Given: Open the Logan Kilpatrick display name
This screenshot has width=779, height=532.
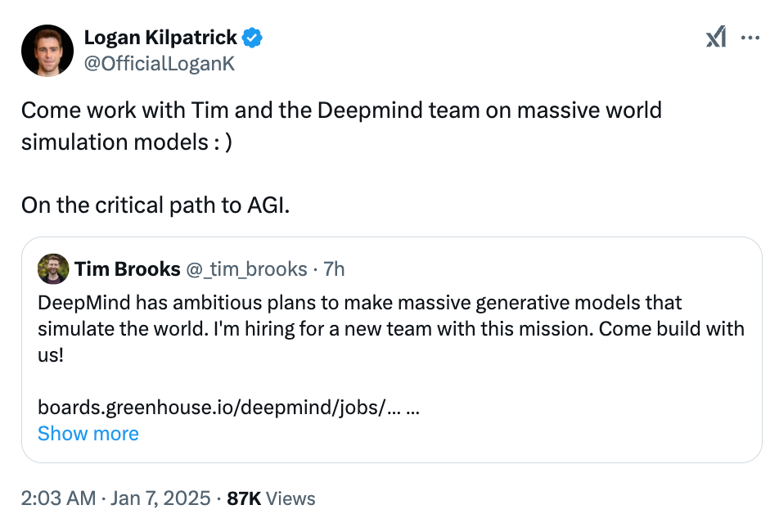Looking at the screenshot, I should click(160, 38).
